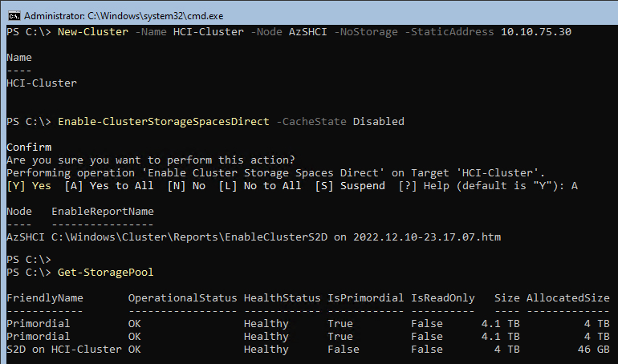Click the [Y] Yes confirmation option
This screenshot has height=364, width=618.
[29, 186]
